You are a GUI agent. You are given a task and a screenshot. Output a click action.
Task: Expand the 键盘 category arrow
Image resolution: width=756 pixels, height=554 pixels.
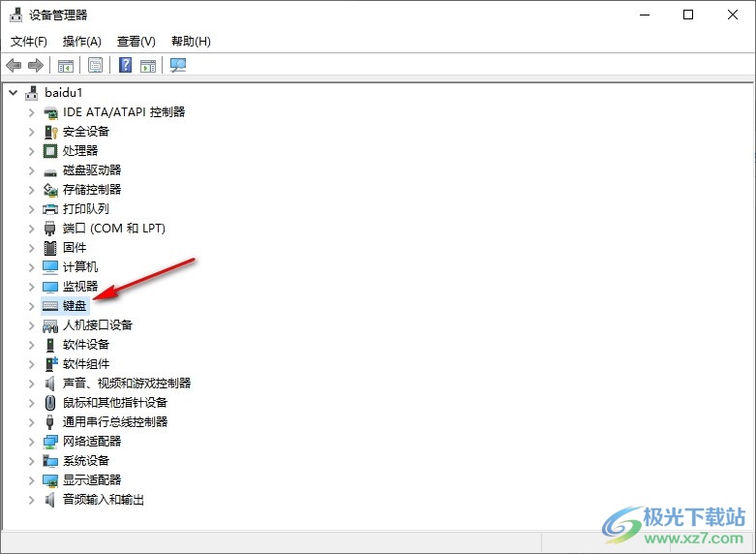tap(31, 306)
